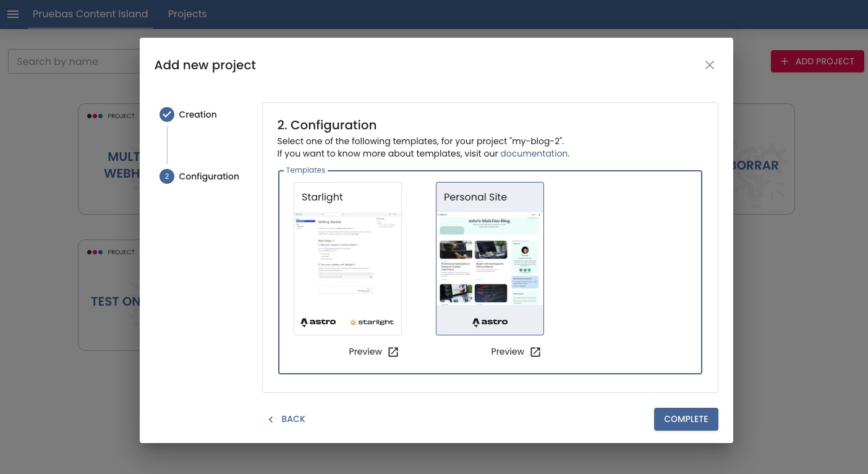Viewport: 868px width, 474px height.
Task: Click the starlight logo on Starlight card
Action: click(x=372, y=322)
